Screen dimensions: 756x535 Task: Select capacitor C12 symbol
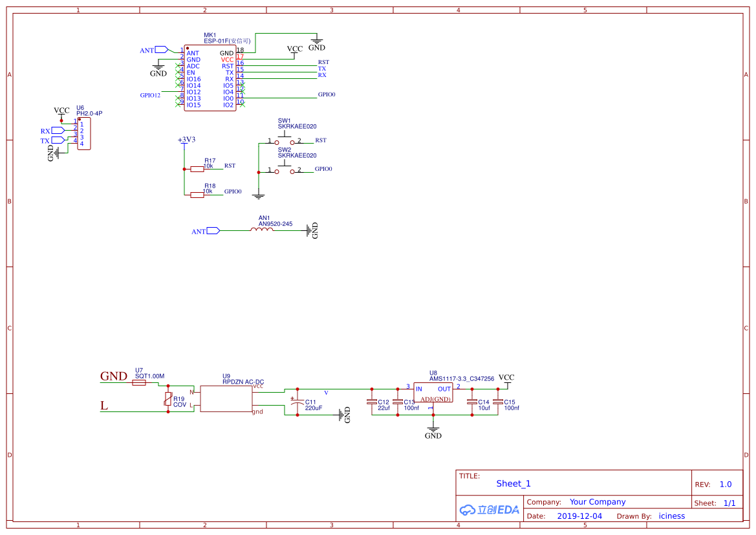pyautogui.click(x=371, y=402)
